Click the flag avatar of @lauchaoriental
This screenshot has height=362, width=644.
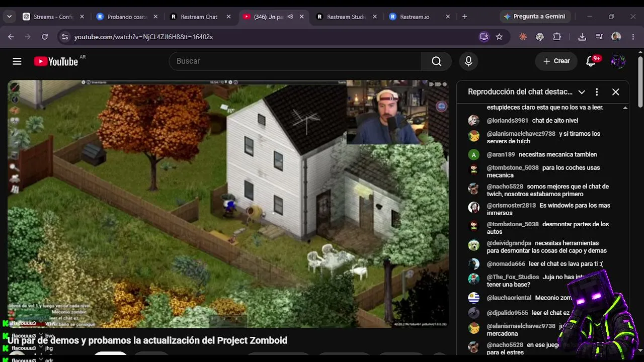pyautogui.click(x=473, y=298)
